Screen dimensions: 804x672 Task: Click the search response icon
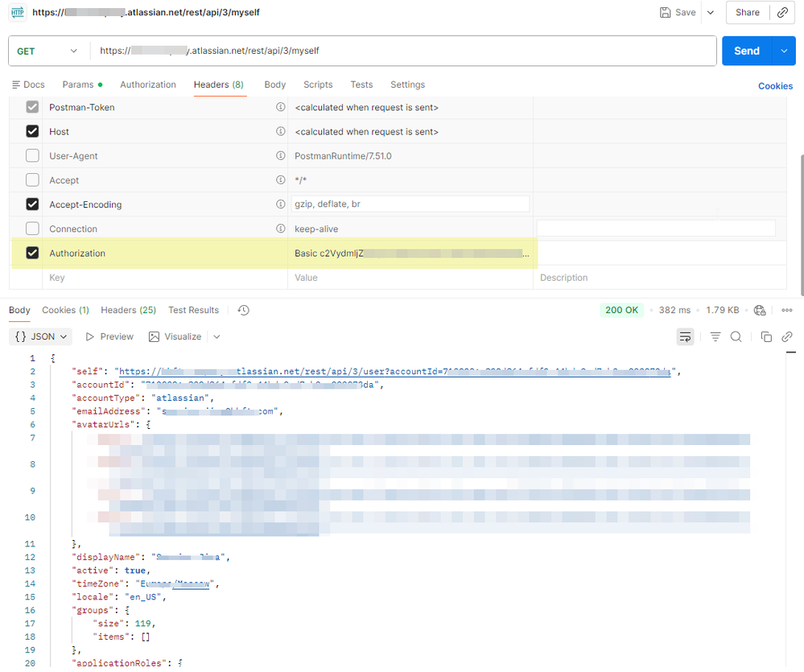point(736,336)
